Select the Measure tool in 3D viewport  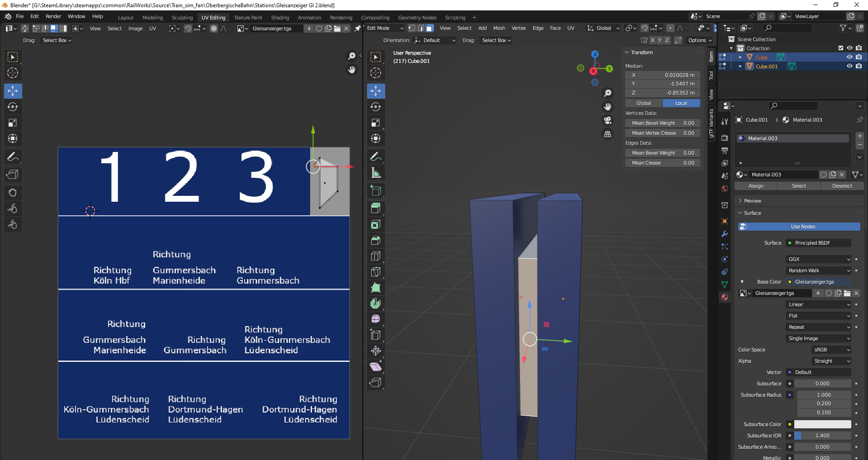click(x=376, y=173)
